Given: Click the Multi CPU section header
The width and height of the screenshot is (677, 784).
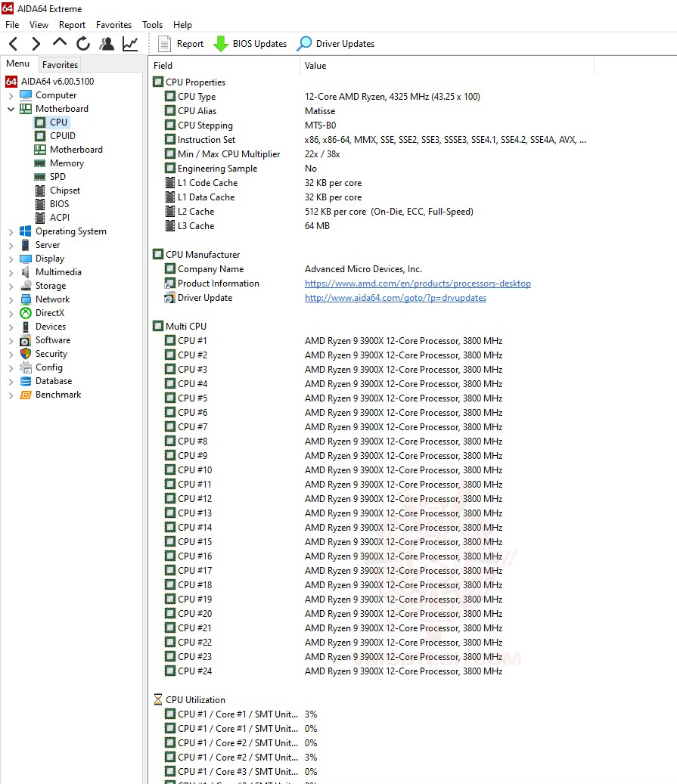Looking at the screenshot, I should tap(179, 327).
